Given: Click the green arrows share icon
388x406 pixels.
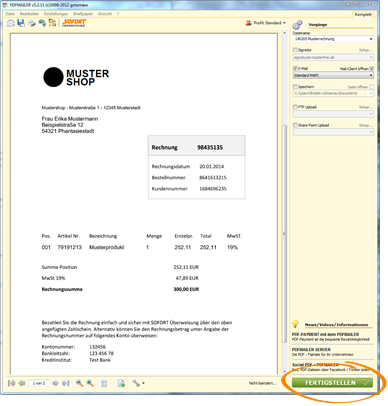Looking at the screenshot, I should tap(42, 23).
